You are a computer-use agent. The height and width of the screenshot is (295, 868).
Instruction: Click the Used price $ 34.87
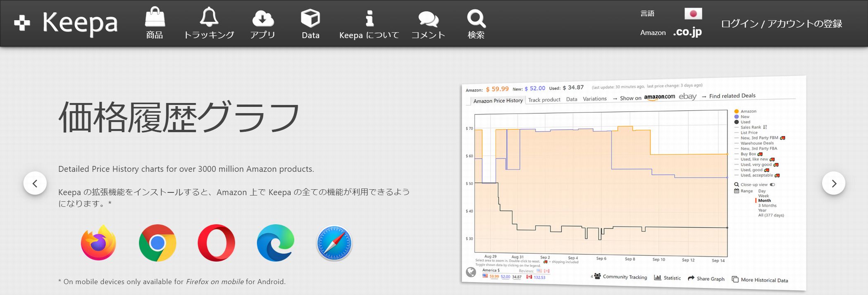pyautogui.click(x=573, y=88)
